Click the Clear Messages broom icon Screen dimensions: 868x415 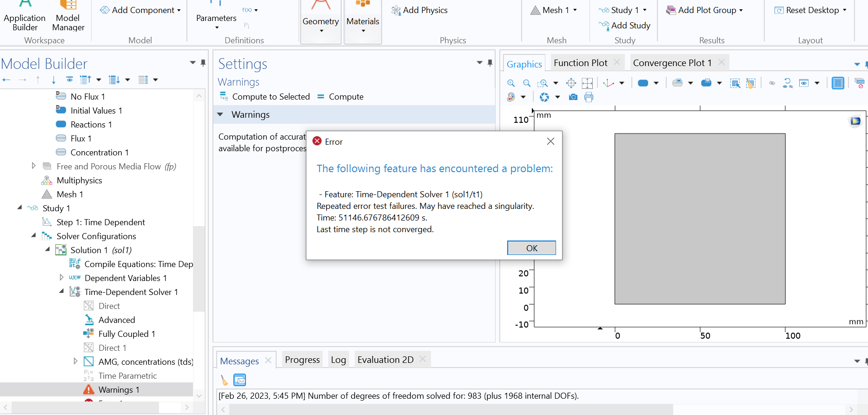point(225,380)
